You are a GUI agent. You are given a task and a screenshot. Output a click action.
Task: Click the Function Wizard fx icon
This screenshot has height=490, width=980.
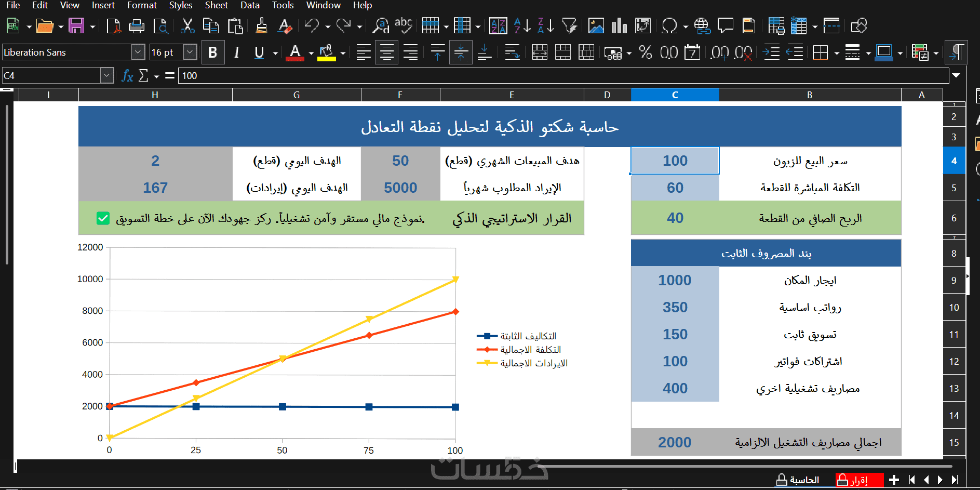click(127, 76)
